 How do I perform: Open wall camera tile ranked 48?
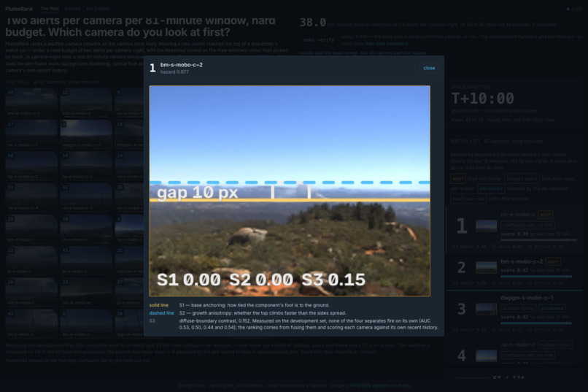(31, 102)
